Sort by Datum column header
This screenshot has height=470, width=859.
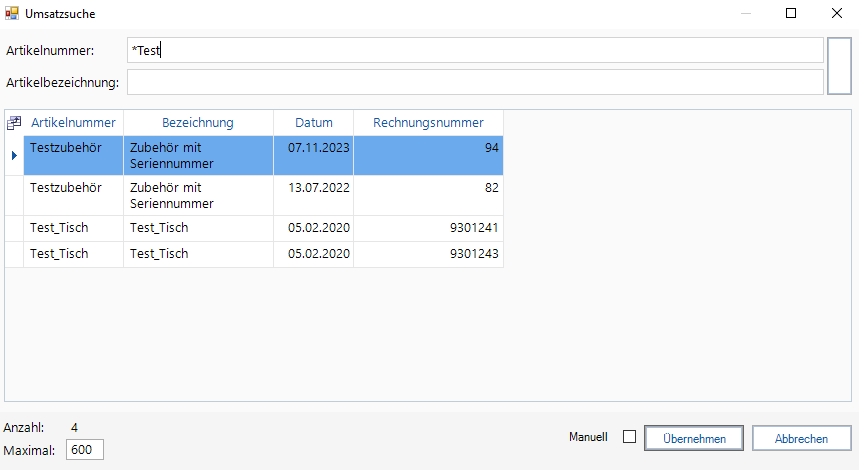point(314,123)
